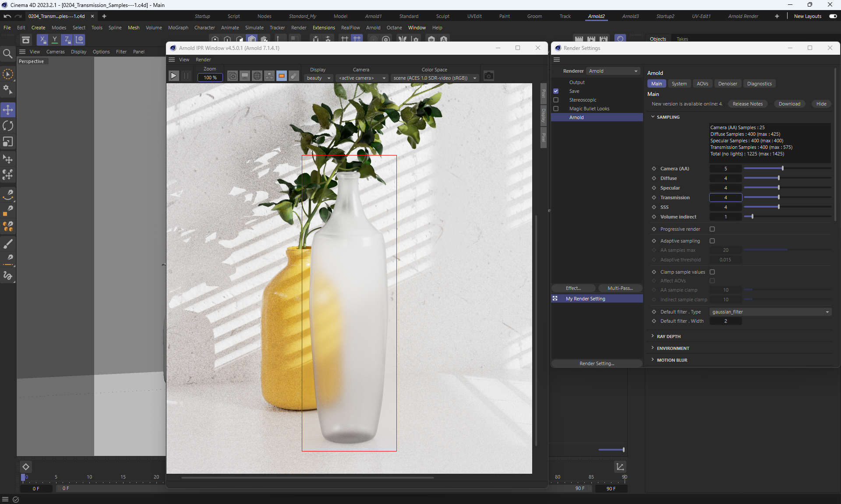
Task: Click the snapshot camera icon in IPR window
Action: point(488,76)
